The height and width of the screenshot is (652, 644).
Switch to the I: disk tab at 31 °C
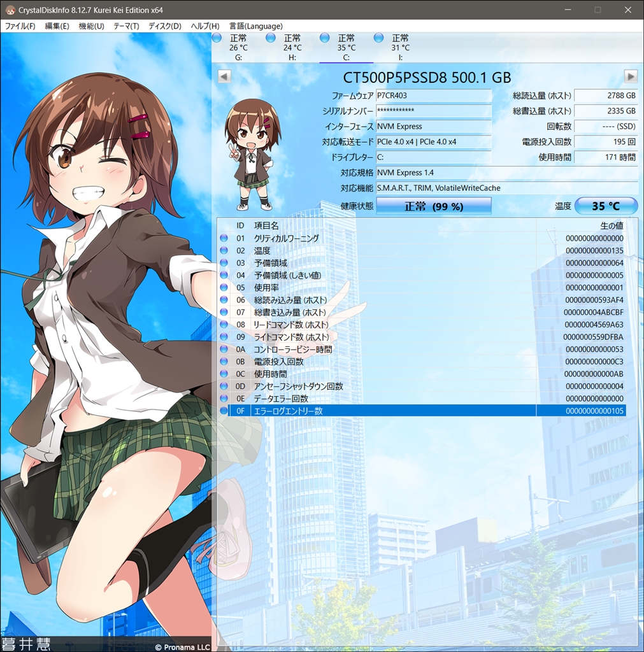[400, 47]
